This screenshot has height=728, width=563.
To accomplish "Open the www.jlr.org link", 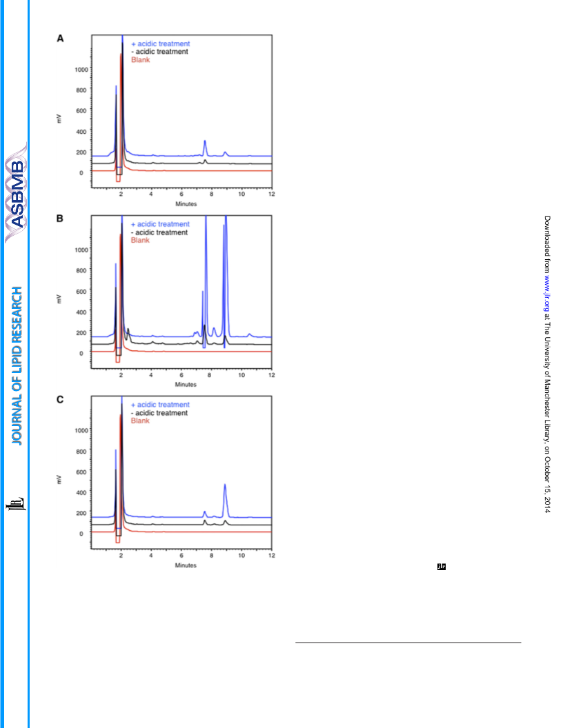I will coord(547,294).
